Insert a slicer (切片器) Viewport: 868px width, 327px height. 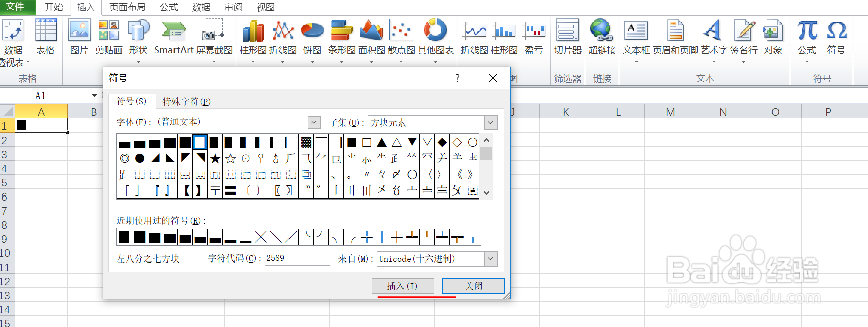567,38
